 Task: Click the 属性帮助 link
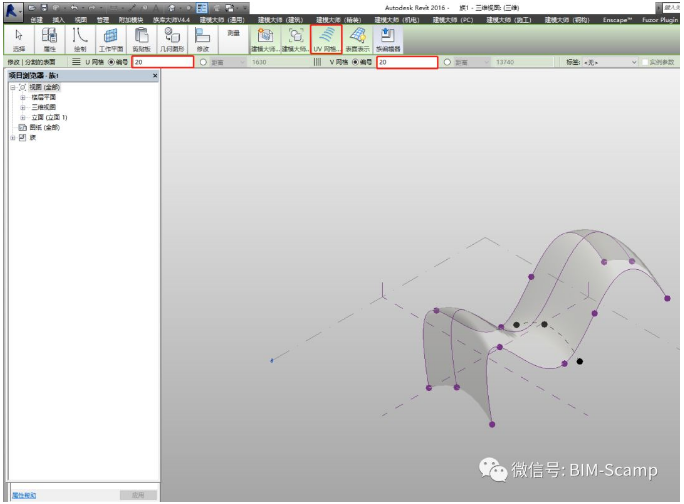[x=23, y=495]
